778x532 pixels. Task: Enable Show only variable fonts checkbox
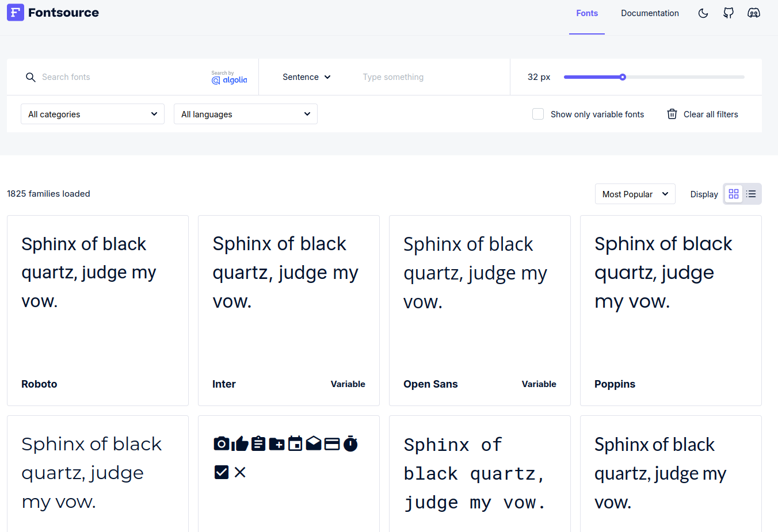tap(538, 114)
